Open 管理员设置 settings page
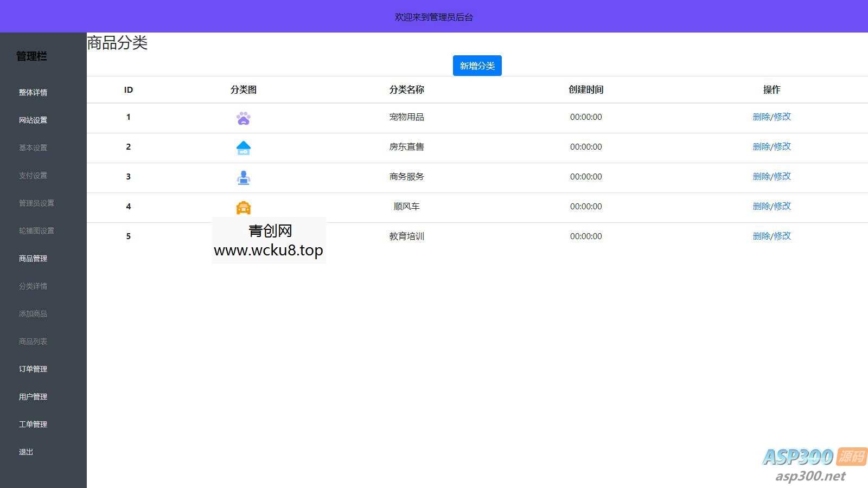This screenshot has height=488, width=868. pyautogui.click(x=35, y=203)
